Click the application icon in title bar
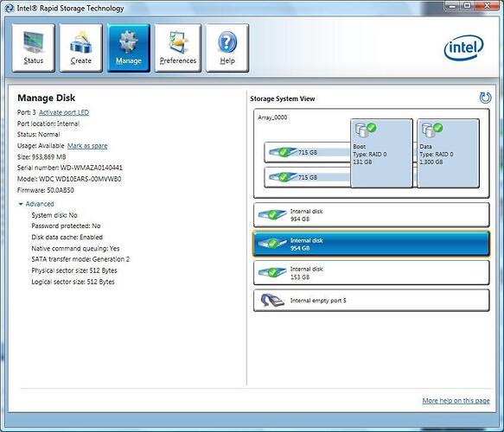 (x=10, y=8)
